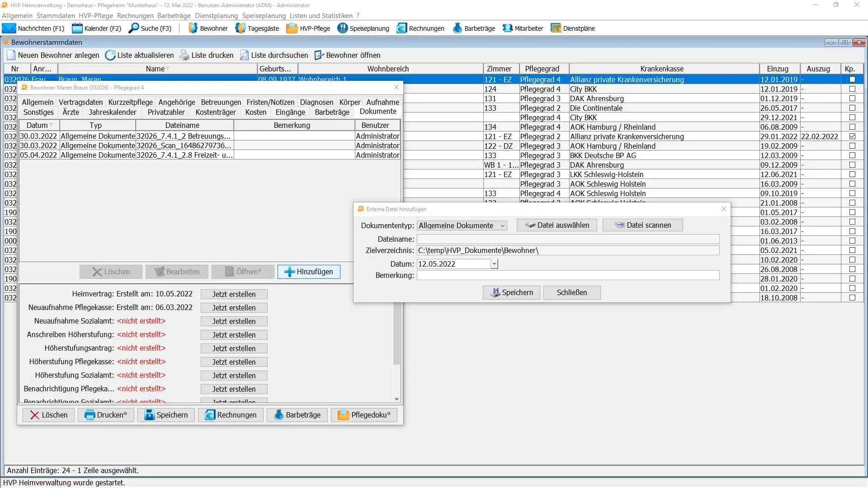Switch to the Diagnosen tab

(x=316, y=102)
